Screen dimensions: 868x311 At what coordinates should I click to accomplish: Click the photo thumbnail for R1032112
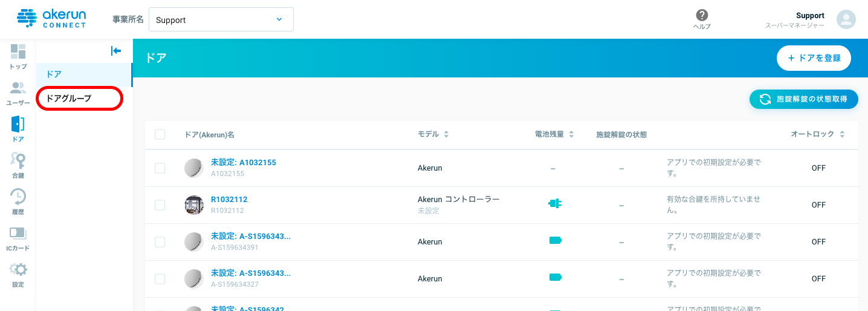[x=194, y=205]
